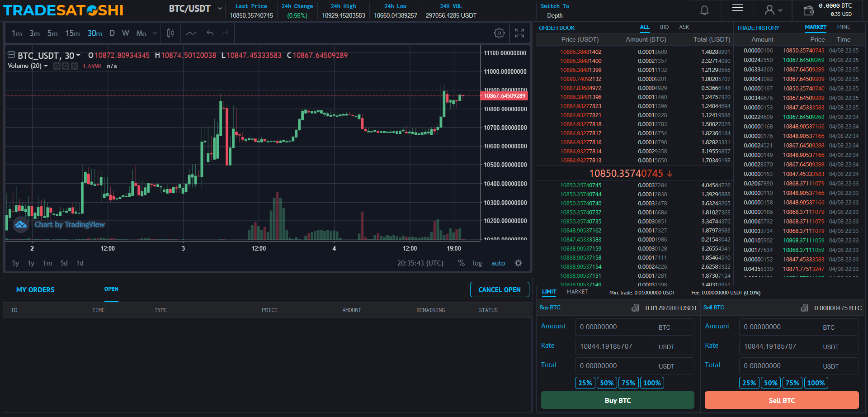This screenshot has width=868, height=417.
Task: Select ask price 10896.38481402 in order book
Action: tap(581, 52)
